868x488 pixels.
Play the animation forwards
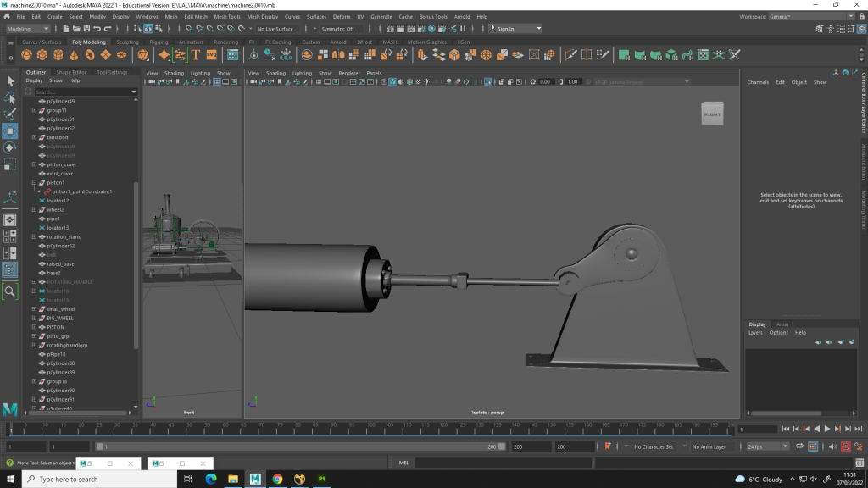click(x=827, y=429)
